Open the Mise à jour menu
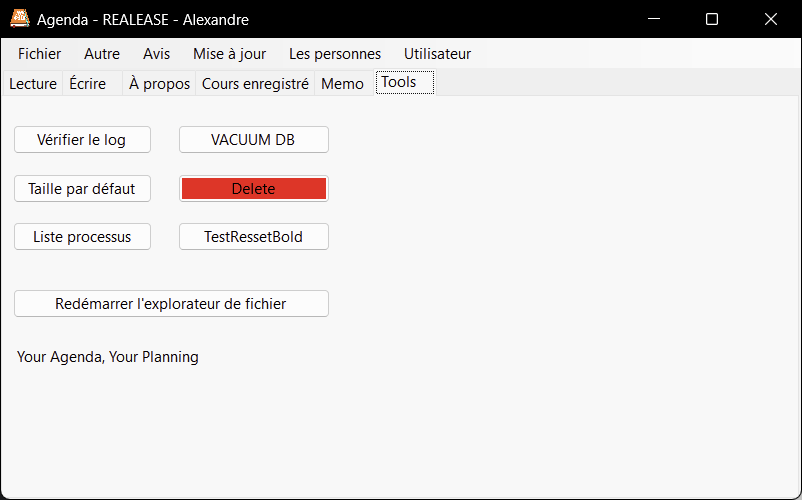802x500 pixels. pyautogui.click(x=229, y=54)
